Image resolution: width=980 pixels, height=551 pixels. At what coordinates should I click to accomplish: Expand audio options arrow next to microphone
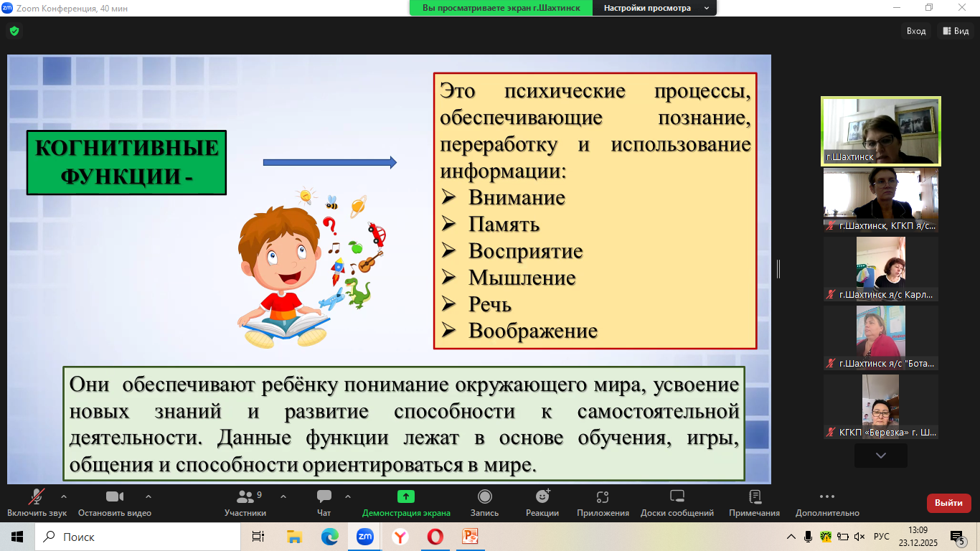point(64,496)
